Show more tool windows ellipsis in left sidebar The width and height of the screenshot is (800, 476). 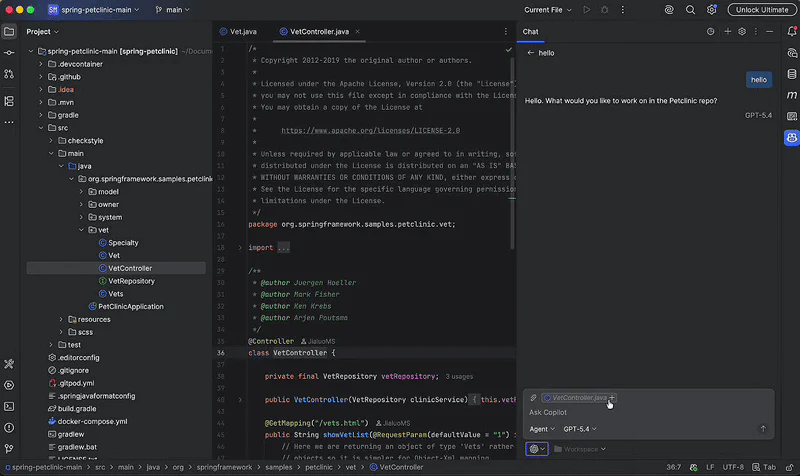[9, 122]
